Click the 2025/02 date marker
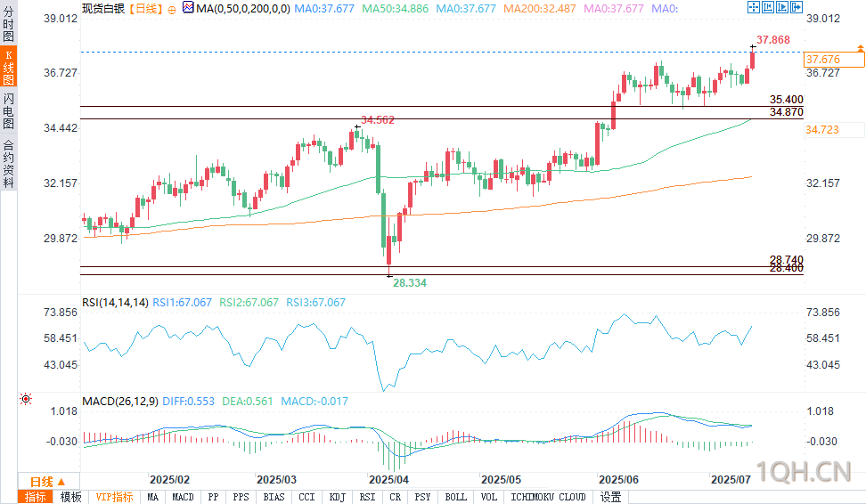 point(169,480)
